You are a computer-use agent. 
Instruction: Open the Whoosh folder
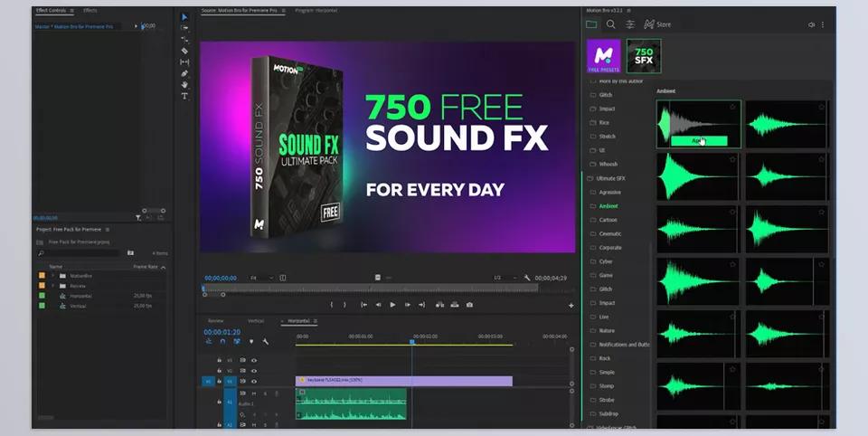(x=608, y=164)
